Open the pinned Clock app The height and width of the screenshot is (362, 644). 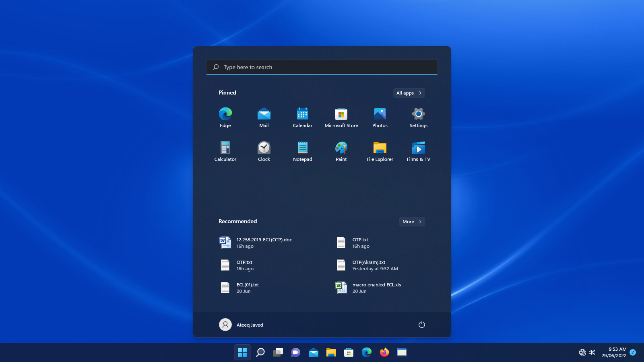264,151
